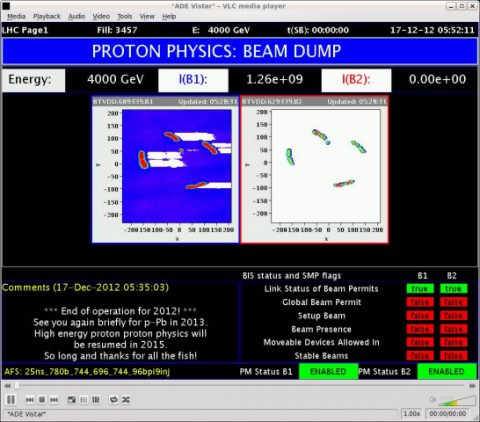Open the Media menu
The image size is (480, 422).
16,16
